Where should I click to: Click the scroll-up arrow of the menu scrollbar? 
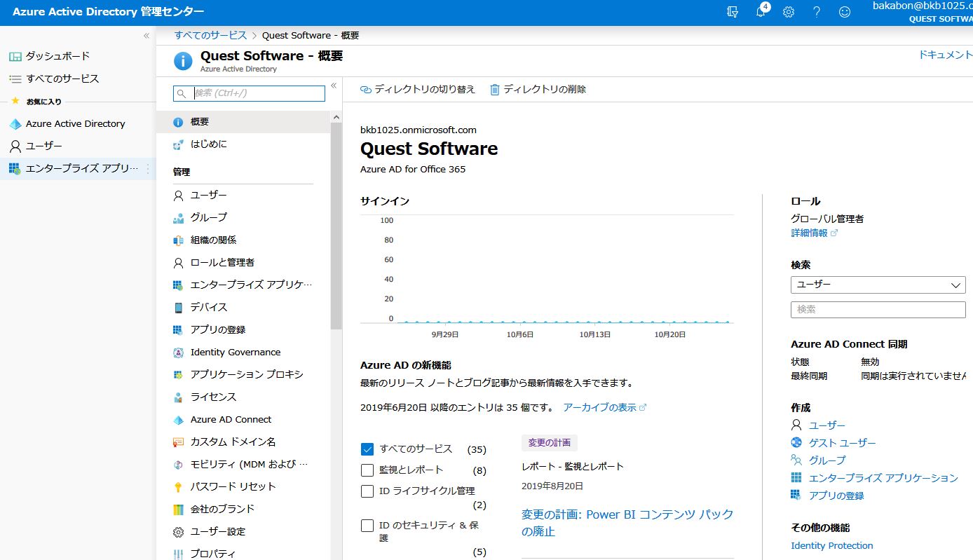pyautogui.click(x=336, y=117)
